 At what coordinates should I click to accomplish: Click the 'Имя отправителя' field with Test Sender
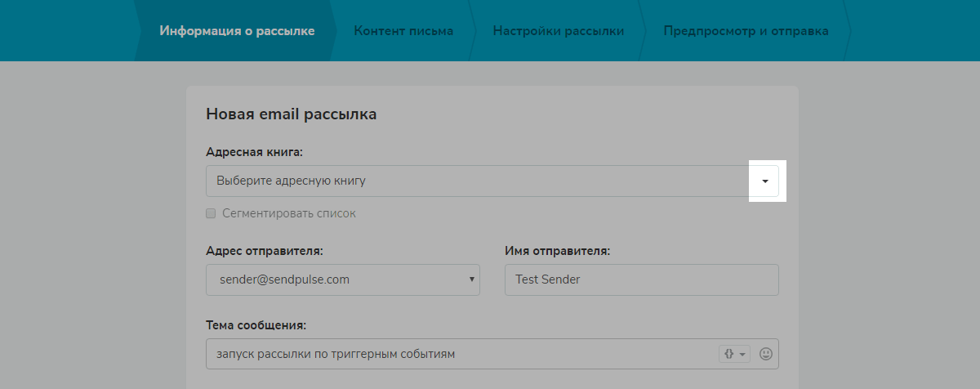[x=642, y=279]
